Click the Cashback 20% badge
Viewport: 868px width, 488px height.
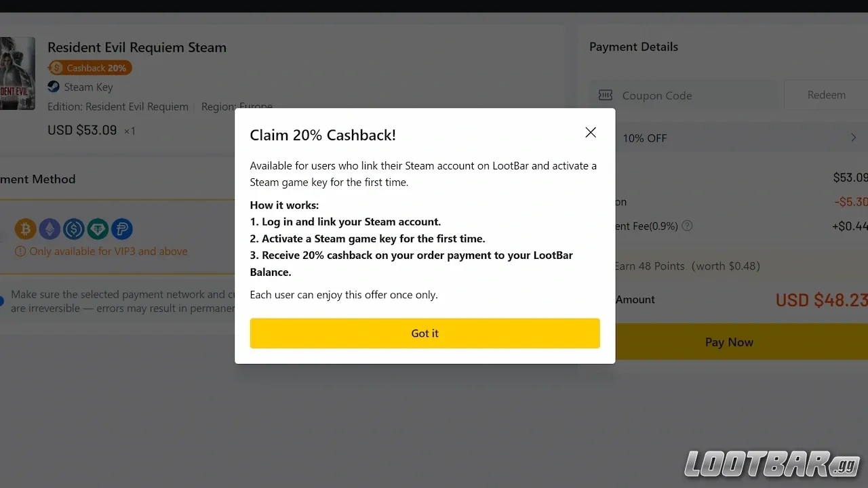point(90,68)
